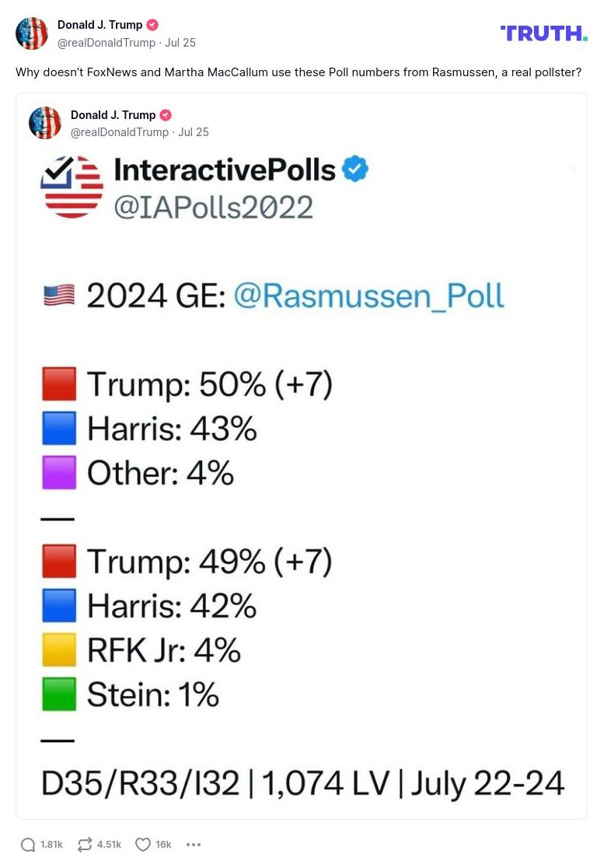The width and height of the screenshot is (604, 868).
Task: Click the verified badge inside the quoted post
Action: 165,114
